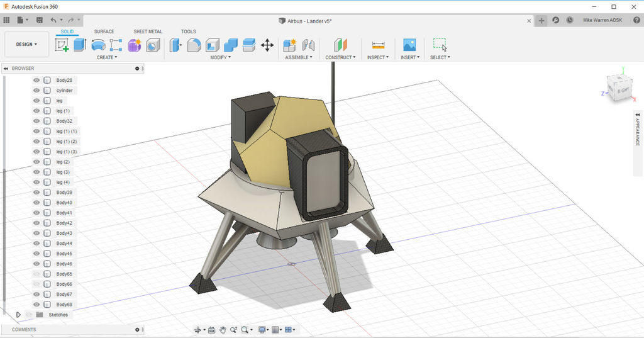Click the Orbit navigation icon
This screenshot has height=338, width=644.
click(x=197, y=330)
